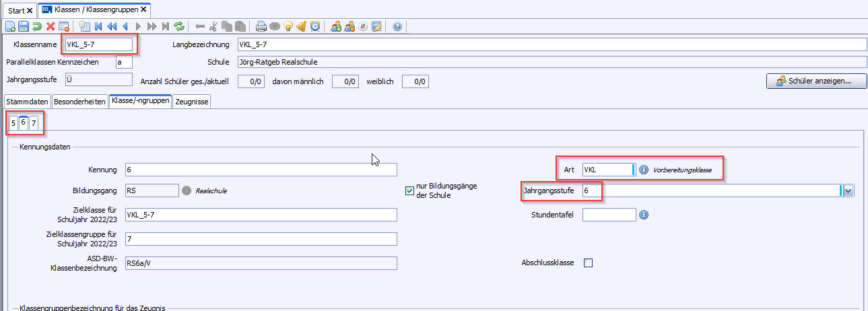Click the light bulb icon
868x311 pixels.
pyautogui.click(x=288, y=27)
